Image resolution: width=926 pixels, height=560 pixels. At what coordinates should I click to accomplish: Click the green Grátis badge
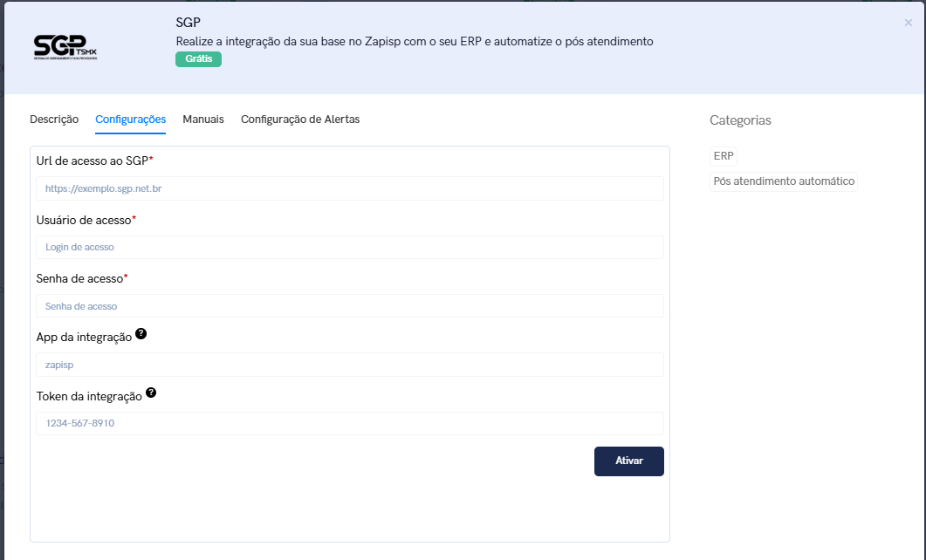tap(198, 59)
